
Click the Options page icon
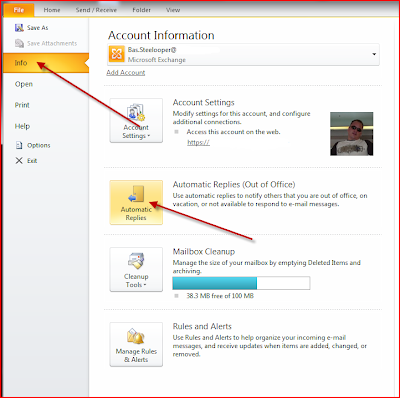pyautogui.click(x=19, y=145)
